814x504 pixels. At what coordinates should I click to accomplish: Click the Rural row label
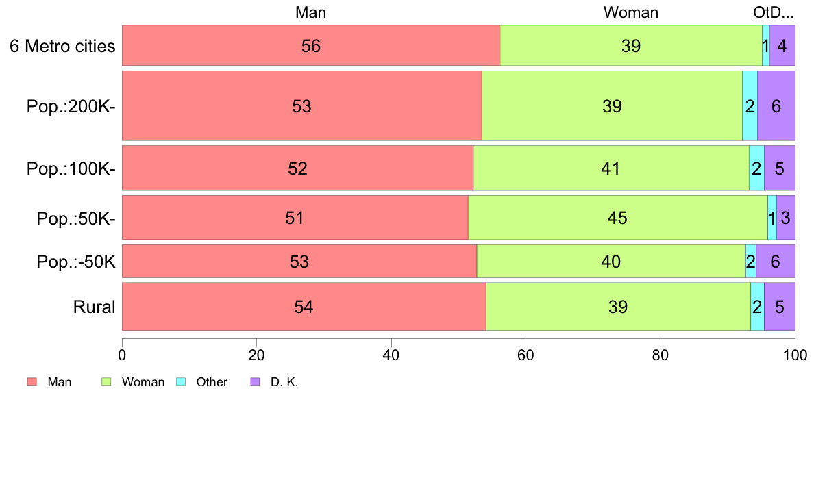(94, 307)
